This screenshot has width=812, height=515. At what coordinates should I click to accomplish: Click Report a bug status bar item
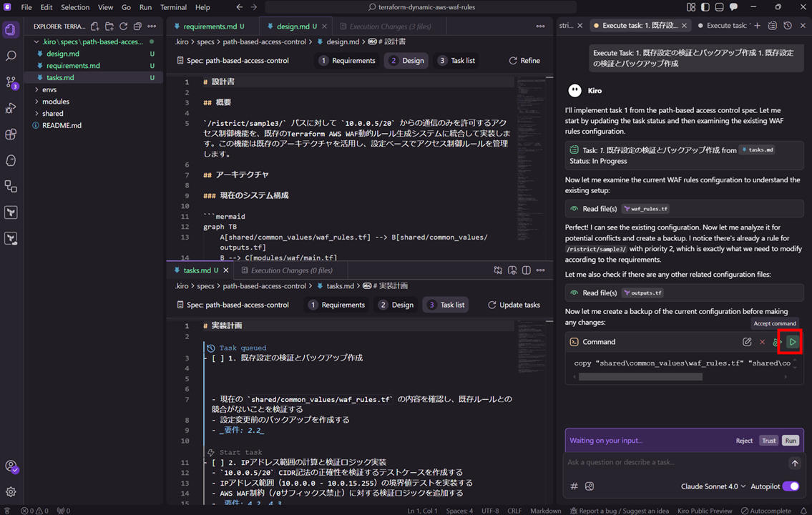click(619, 511)
